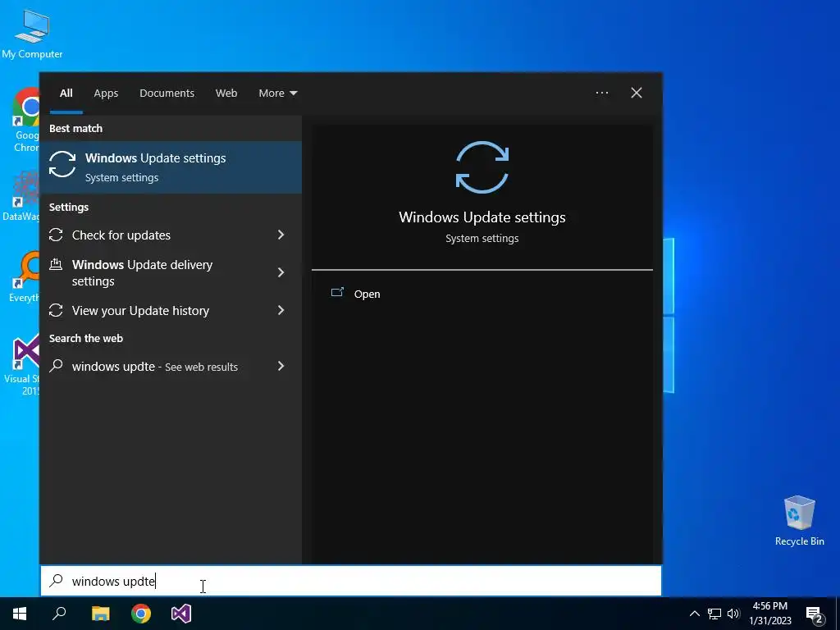Open the Windows Start menu

point(20,614)
